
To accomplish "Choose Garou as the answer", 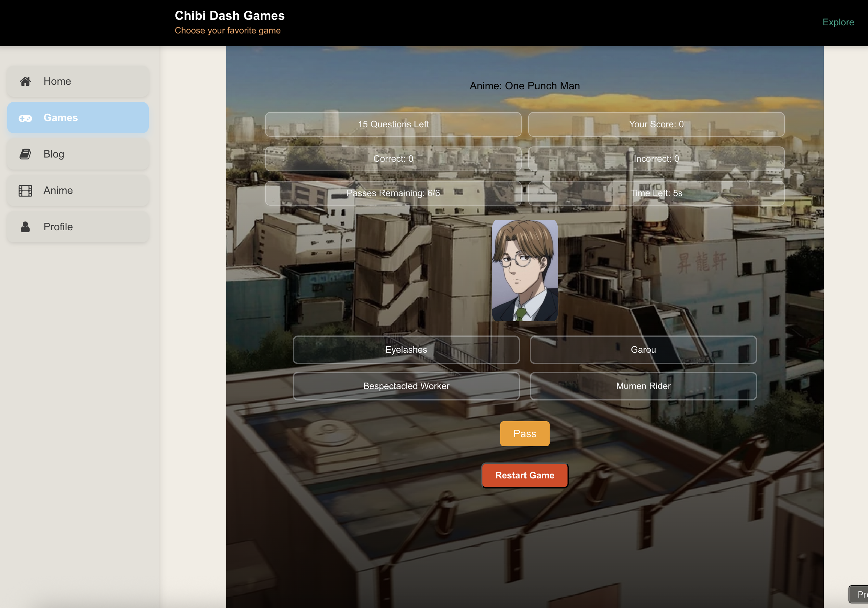I will (643, 349).
